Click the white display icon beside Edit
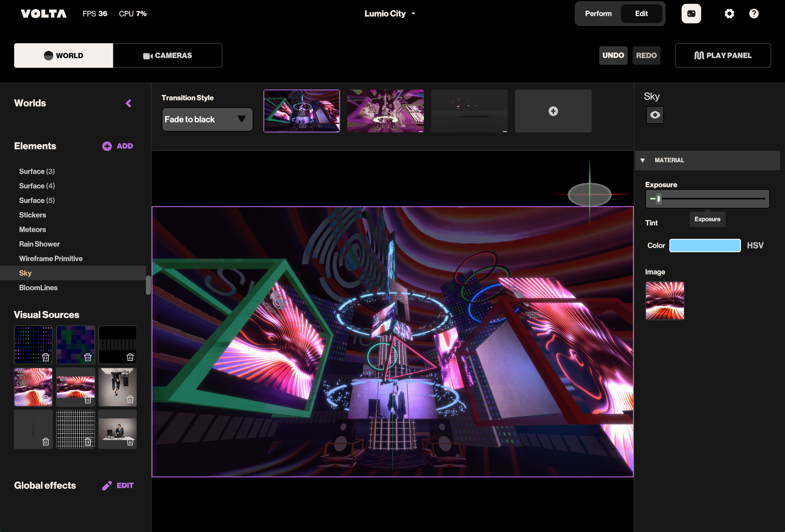Screen dimensions: 785x532 click(691, 14)
